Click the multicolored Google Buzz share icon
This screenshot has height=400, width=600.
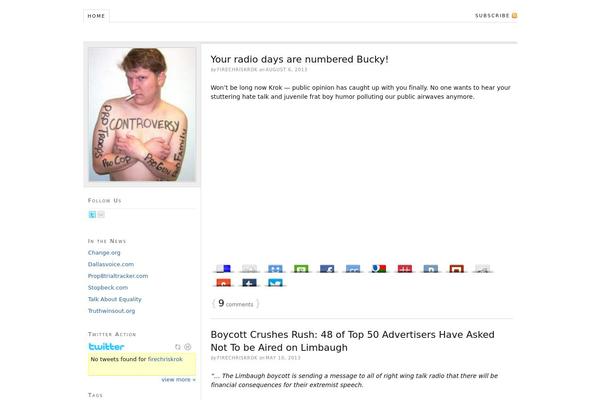(379, 269)
